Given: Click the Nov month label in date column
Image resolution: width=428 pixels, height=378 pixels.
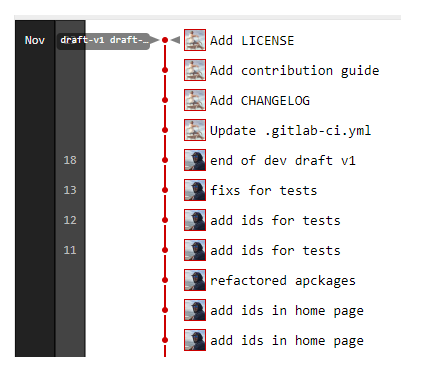Looking at the screenshot, I should [x=35, y=40].
